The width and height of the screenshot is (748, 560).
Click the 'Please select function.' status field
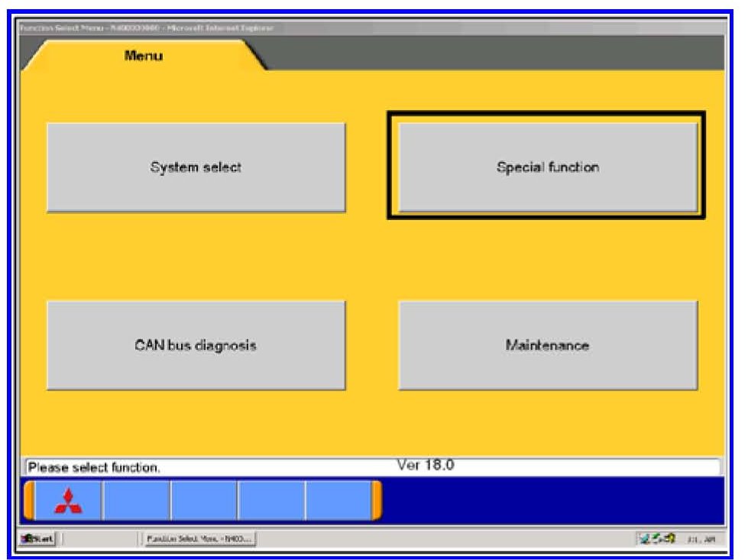206,467
